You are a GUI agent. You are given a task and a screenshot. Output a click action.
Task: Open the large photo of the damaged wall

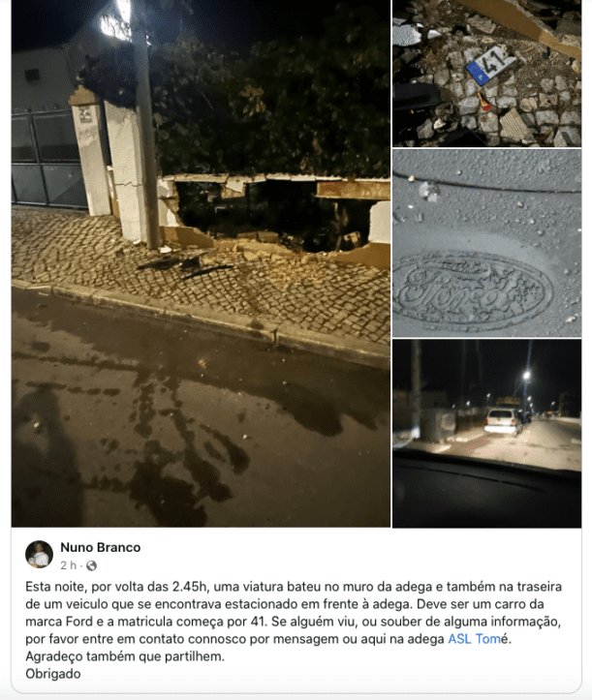201,263
